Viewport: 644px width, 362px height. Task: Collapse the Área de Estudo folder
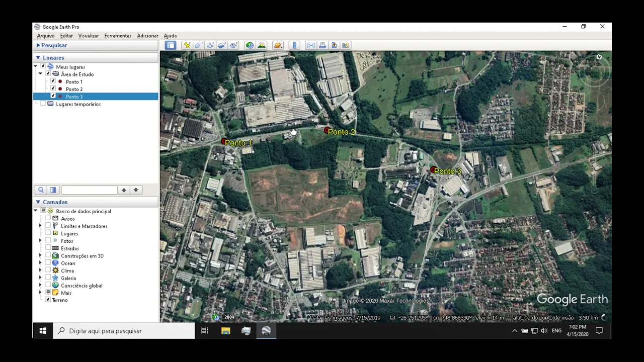click(41, 74)
